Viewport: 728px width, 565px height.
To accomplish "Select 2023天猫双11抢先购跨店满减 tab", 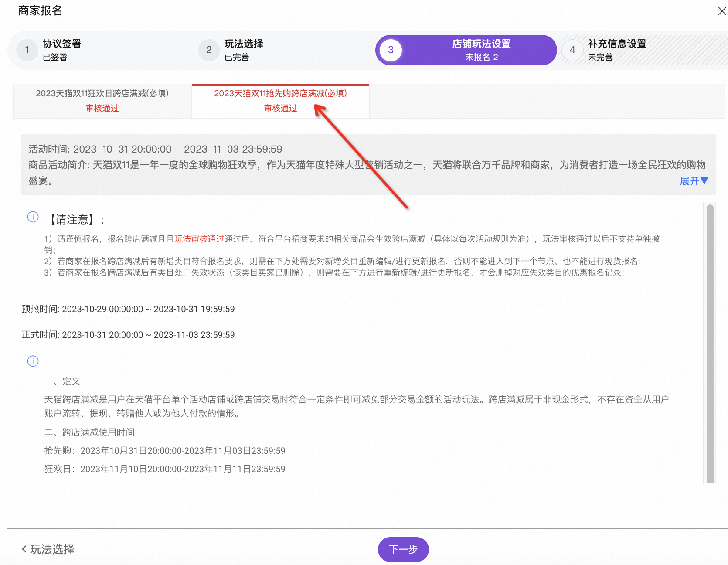I will (x=280, y=101).
